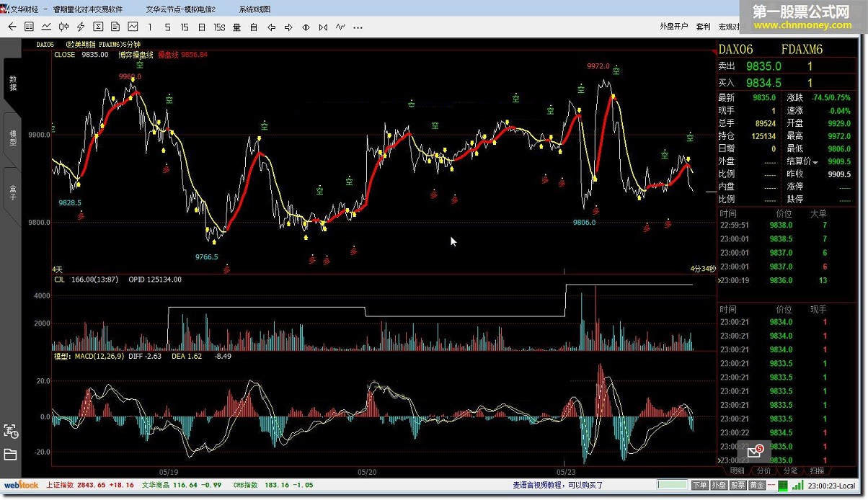
Task: Click the screen capture icon in left sidebar
Action: pos(11,431)
